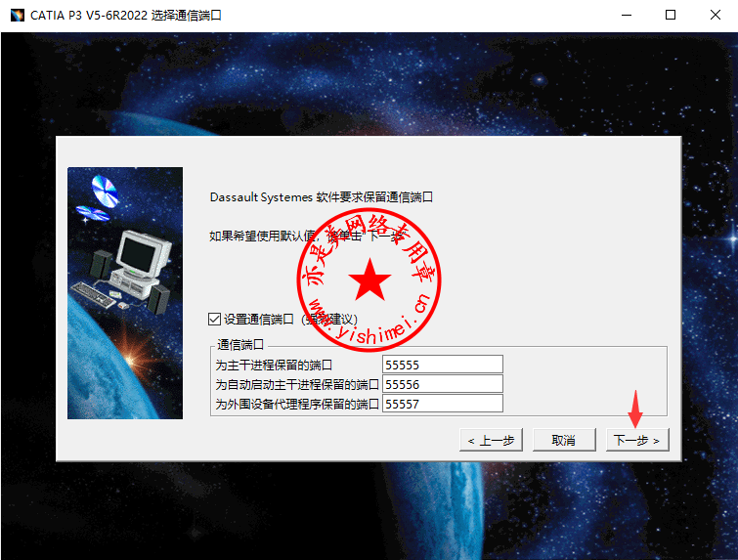The height and width of the screenshot is (560, 738).
Task: Click the 为自动启动主干进程保留的端口 label
Action: click(x=297, y=384)
